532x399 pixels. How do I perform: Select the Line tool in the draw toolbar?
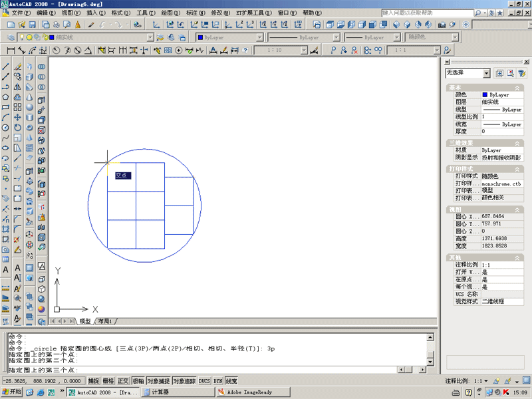click(6, 66)
